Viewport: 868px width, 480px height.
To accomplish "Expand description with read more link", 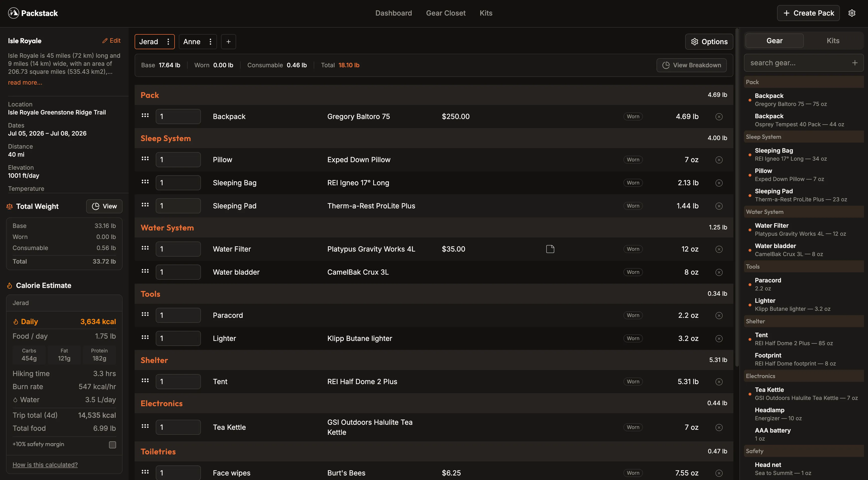I will (x=25, y=83).
